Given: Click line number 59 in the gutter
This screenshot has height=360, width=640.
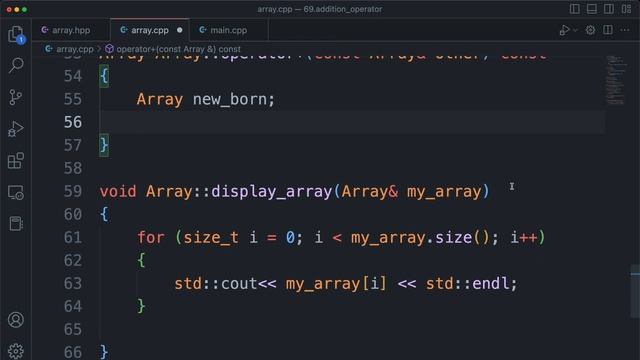Looking at the screenshot, I should [73, 191].
